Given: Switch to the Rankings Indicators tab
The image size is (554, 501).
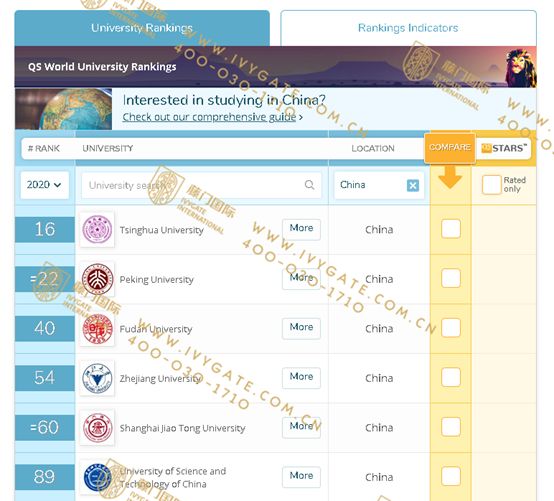Looking at the screenshot, I should coord(408,28).
